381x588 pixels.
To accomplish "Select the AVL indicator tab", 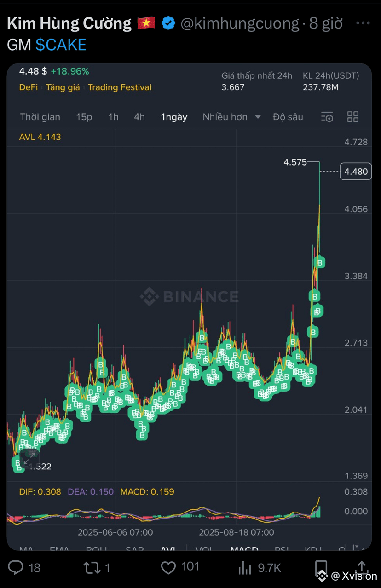I will (x=168, y=549).
